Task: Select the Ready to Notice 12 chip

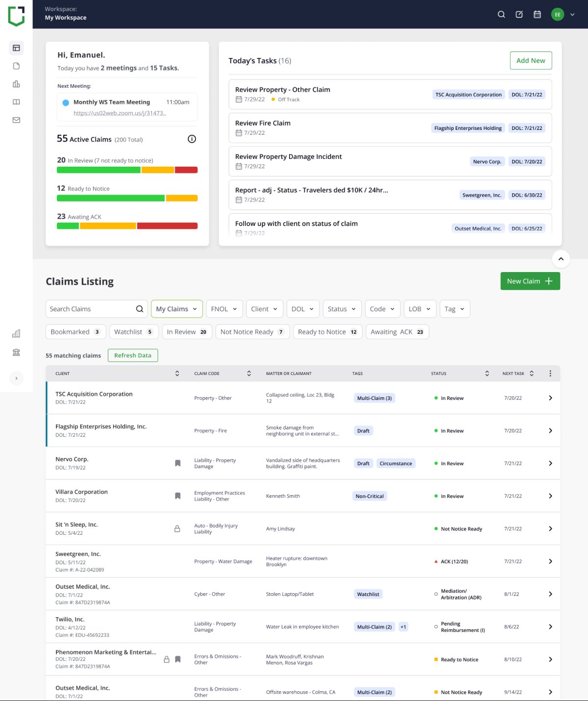Action: pos(328,332)
